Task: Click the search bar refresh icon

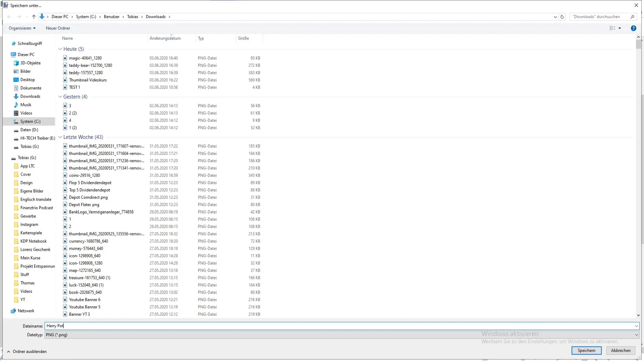Action: pos(562,17)
